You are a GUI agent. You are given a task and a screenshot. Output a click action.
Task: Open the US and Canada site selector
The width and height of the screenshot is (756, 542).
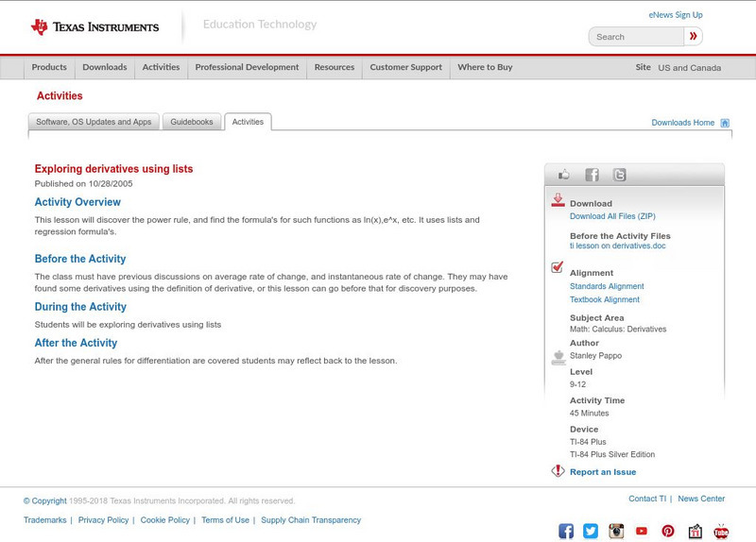click(690, 68)
